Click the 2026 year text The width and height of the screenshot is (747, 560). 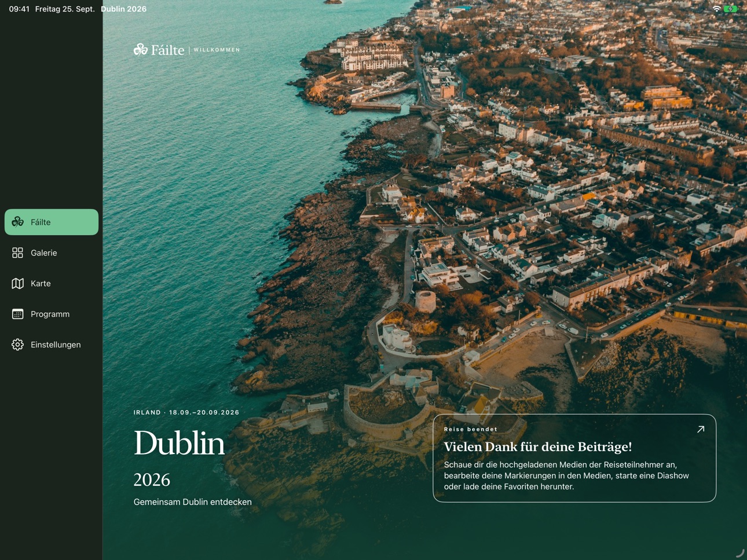pos(152,480)
